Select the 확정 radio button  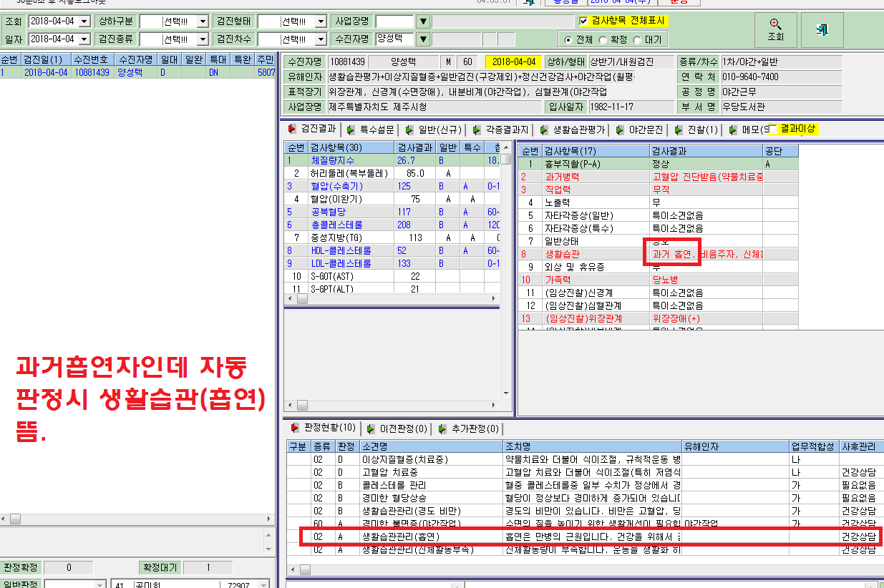coord(602,39)
